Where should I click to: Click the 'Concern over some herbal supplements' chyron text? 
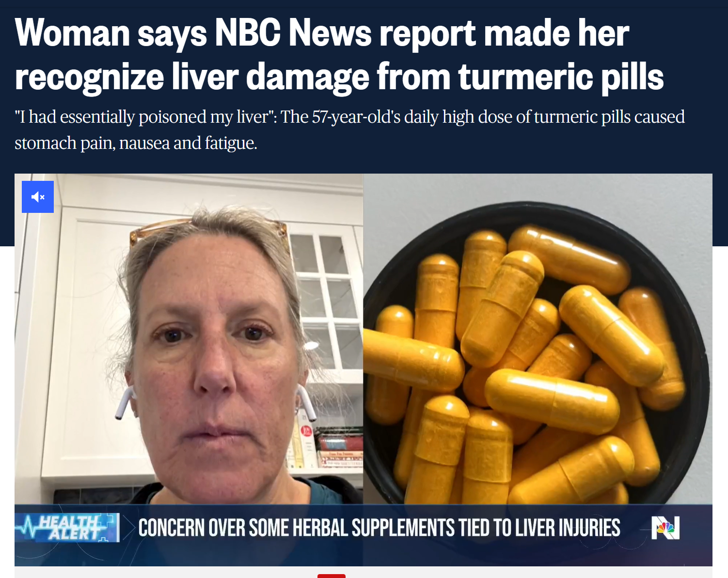[379, 528]
